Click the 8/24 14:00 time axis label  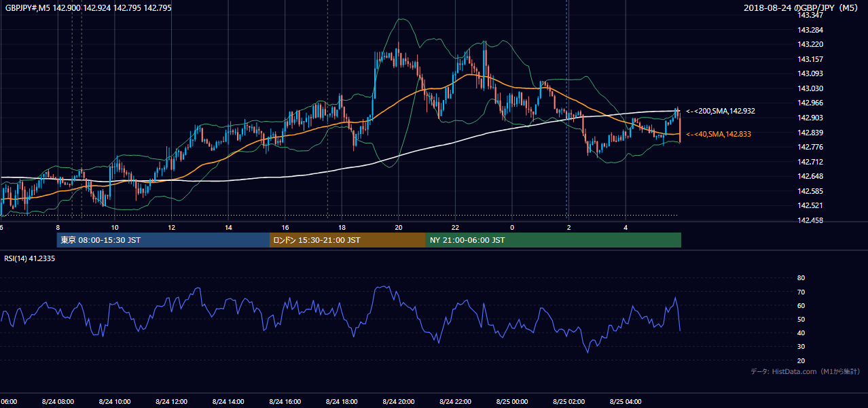(228, 402)
